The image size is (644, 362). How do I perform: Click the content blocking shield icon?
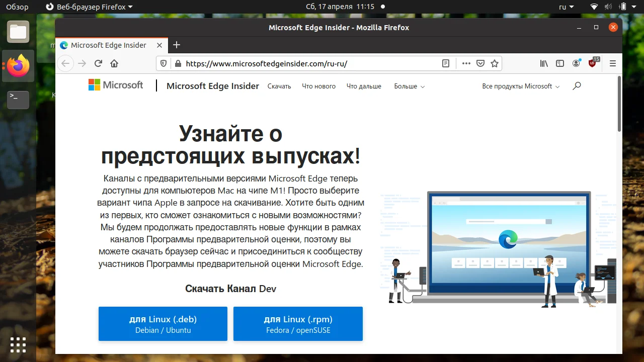pos(163,63)
